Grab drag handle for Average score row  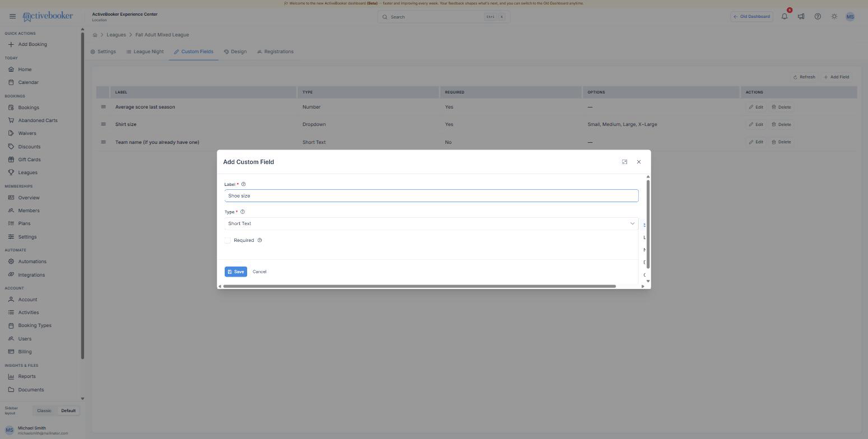coord(103,107)
